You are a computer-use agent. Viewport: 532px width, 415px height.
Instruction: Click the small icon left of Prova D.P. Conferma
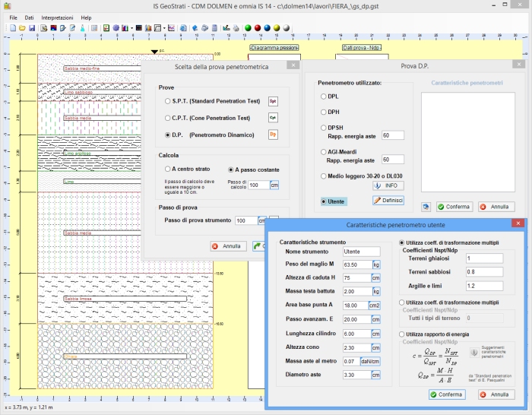pyautogui.click(x=426, y=207)
